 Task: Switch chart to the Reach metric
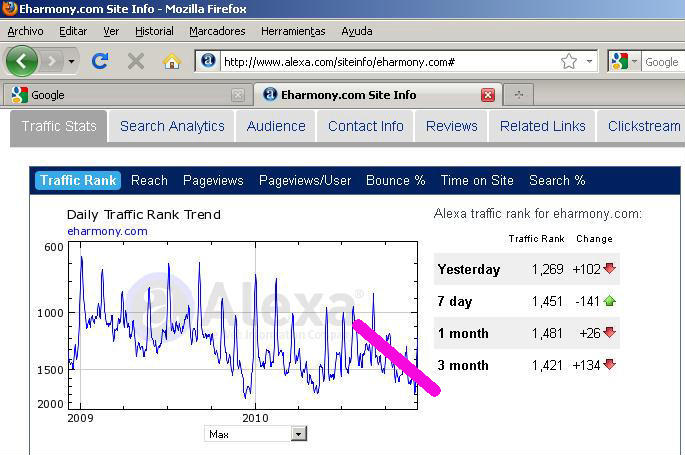click(149, 180)
